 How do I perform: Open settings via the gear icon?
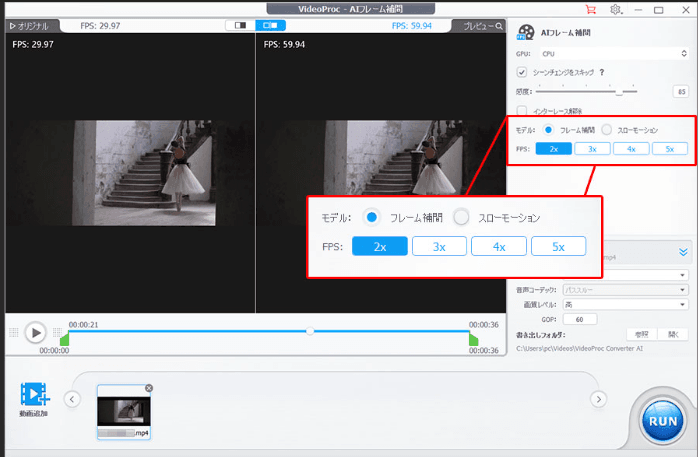(616, 9)
